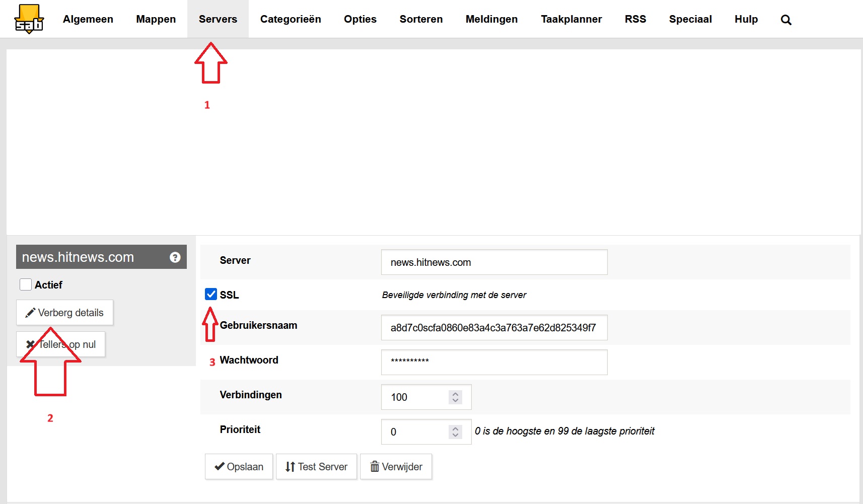The image size is (863, 504).
Task: Switch to the Categorieën tab
Action: 290,19
